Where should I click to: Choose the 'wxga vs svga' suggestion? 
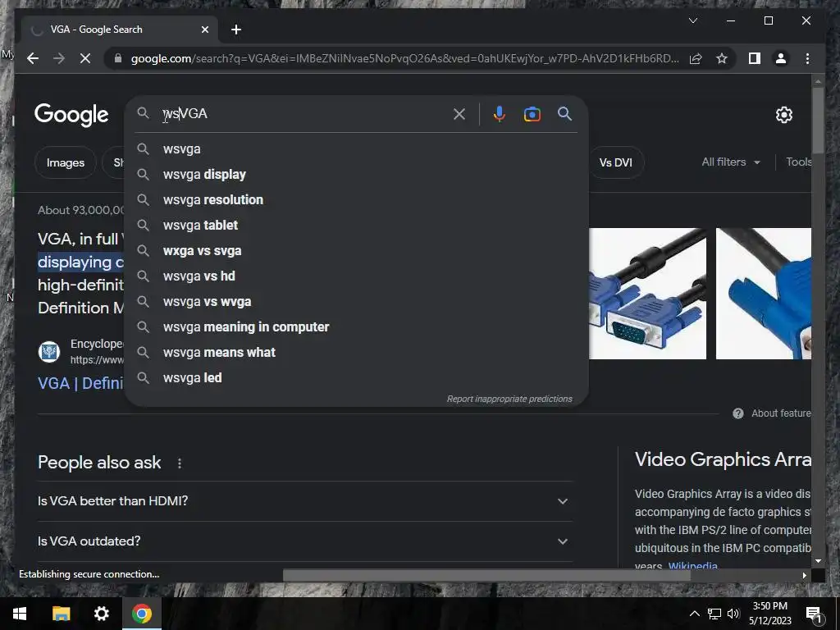click(x=356, y=251)
